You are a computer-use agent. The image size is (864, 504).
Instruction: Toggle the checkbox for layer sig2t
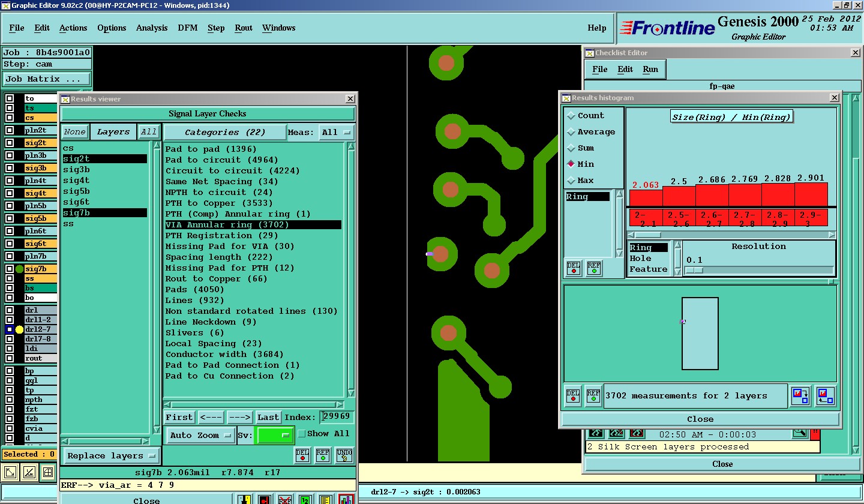[x=10, y=143]
